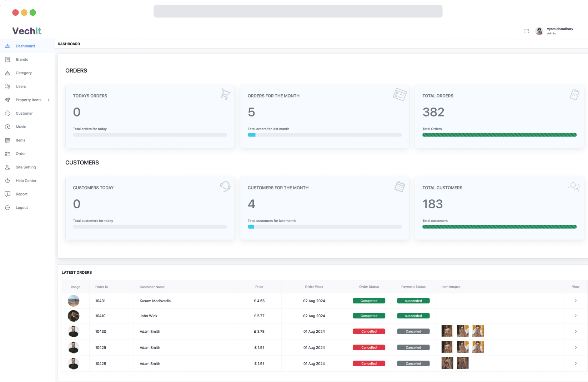Viewport: 588px width, 382px height.
Task: Select the Music play icon in sidebar
Action: click(7, 127)
